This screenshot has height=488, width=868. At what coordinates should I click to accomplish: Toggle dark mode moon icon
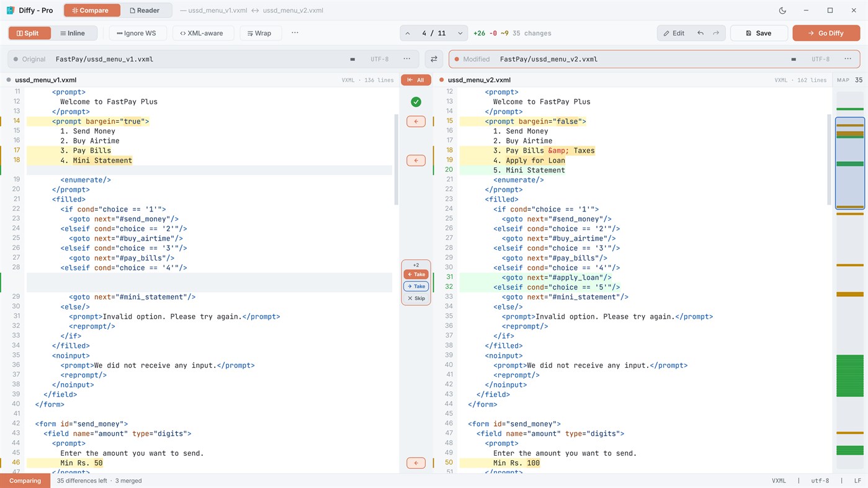click(782, 11)
